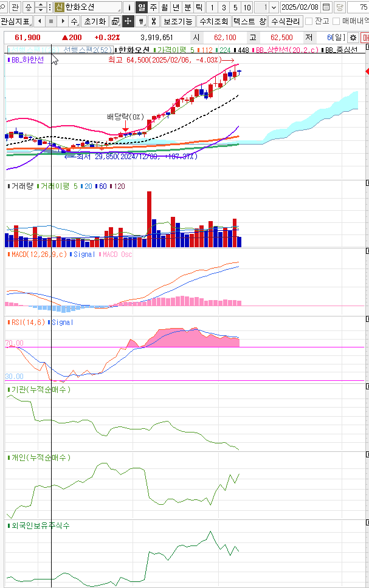Switch to 월 monthly chart period
Viewport: 369px width, 588px height.
pos(164,7)
